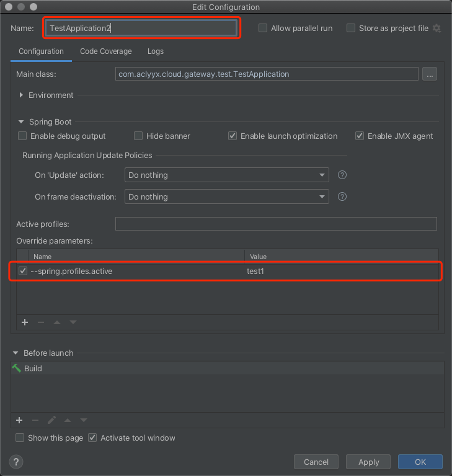452x476 pixels.
Task: Switch to the Logs tab
Action: pos(156,51)
